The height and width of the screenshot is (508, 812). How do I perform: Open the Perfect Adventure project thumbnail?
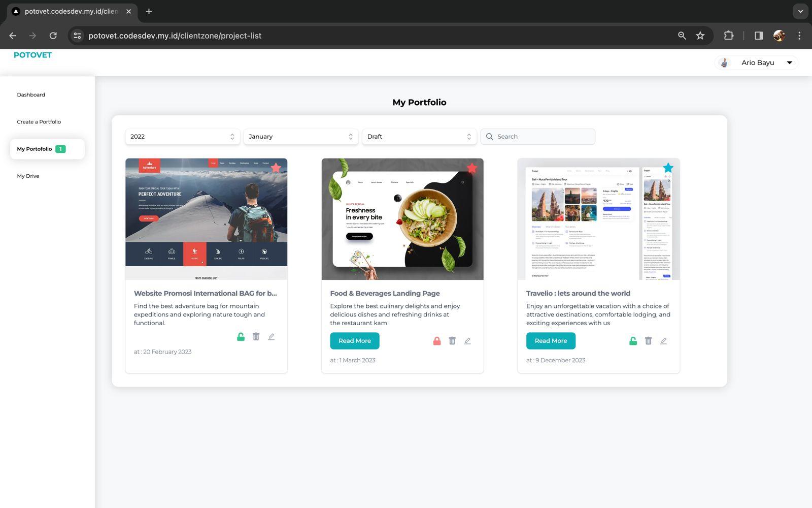[x=206, y=218]
